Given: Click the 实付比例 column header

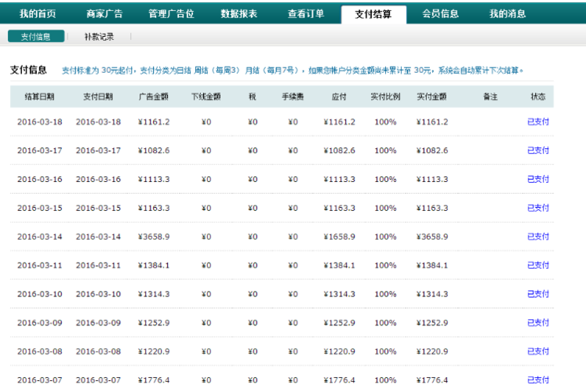Looking at the screenshot, I should point(385,96).
